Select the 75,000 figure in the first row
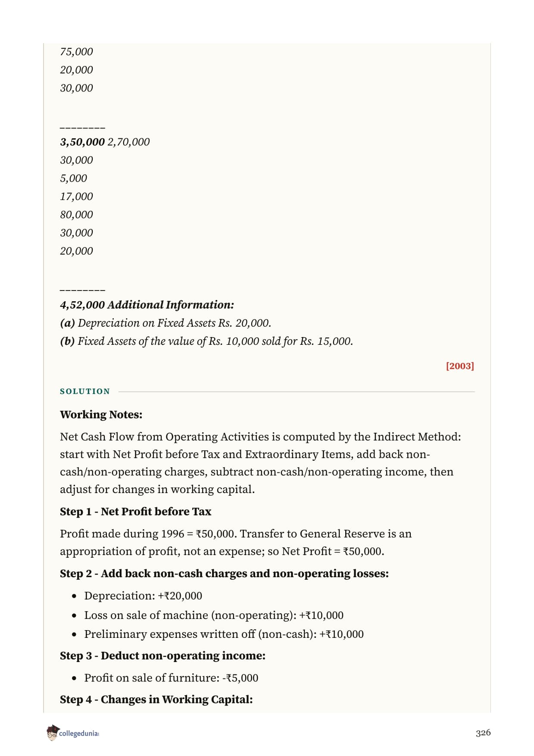The width and height of the screenshot is (534, 756). pyautogui.click(x=76, y=52)
